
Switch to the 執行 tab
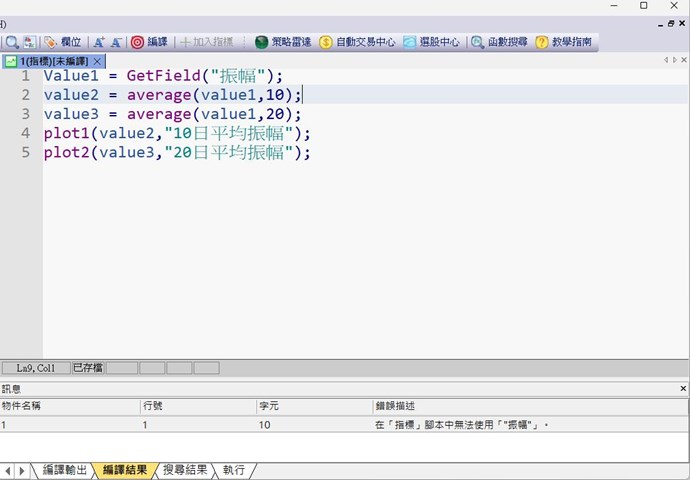pyautogui.click(x=234, y=470)
